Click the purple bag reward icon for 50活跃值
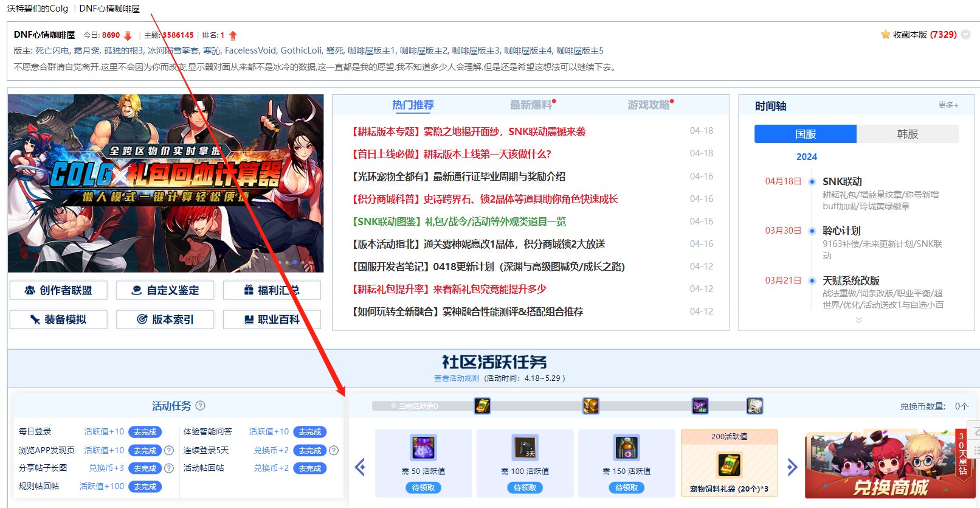The width and height of the screenshot is (980, 508). point(424,448)
